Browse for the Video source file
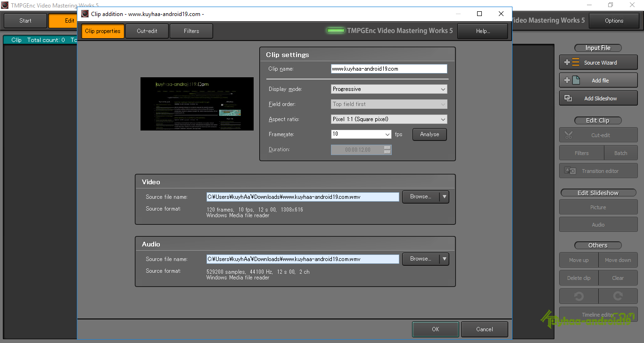The image size is (644, 343). point(421,197)
